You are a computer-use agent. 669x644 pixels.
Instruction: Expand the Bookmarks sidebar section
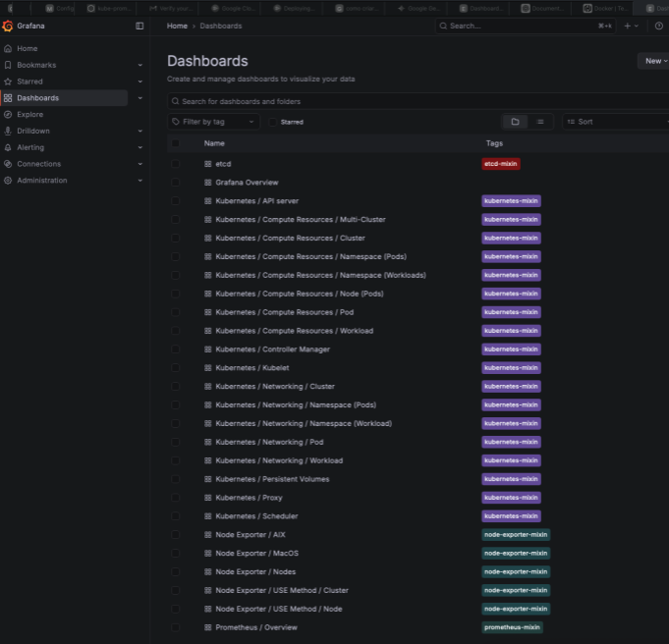[x=140, y=65]
